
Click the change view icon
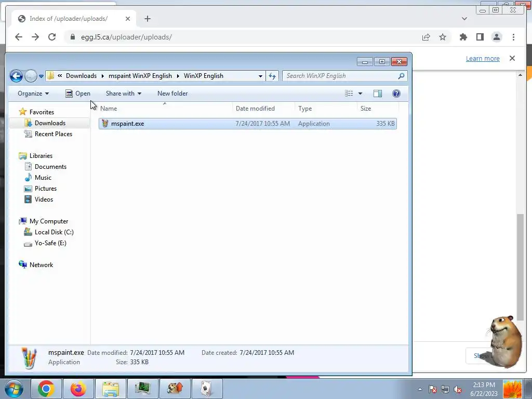coord(349,94)
